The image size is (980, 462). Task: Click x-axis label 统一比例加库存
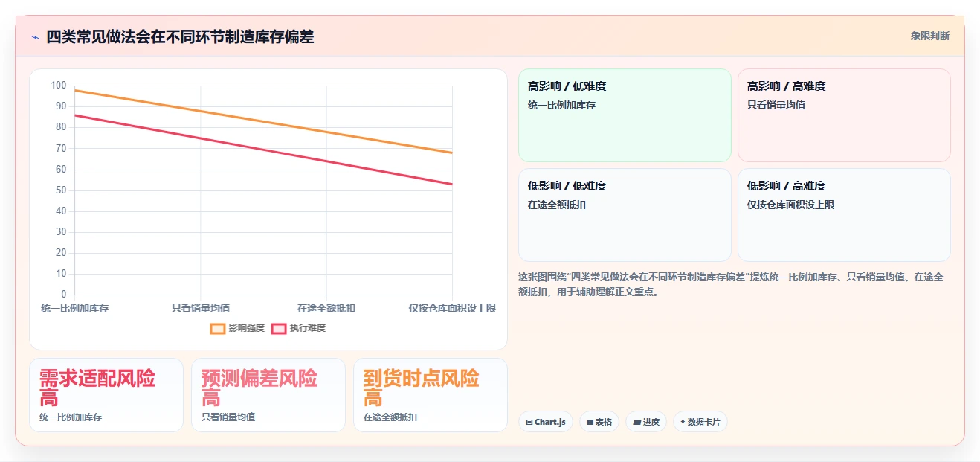tap(74, 308)
